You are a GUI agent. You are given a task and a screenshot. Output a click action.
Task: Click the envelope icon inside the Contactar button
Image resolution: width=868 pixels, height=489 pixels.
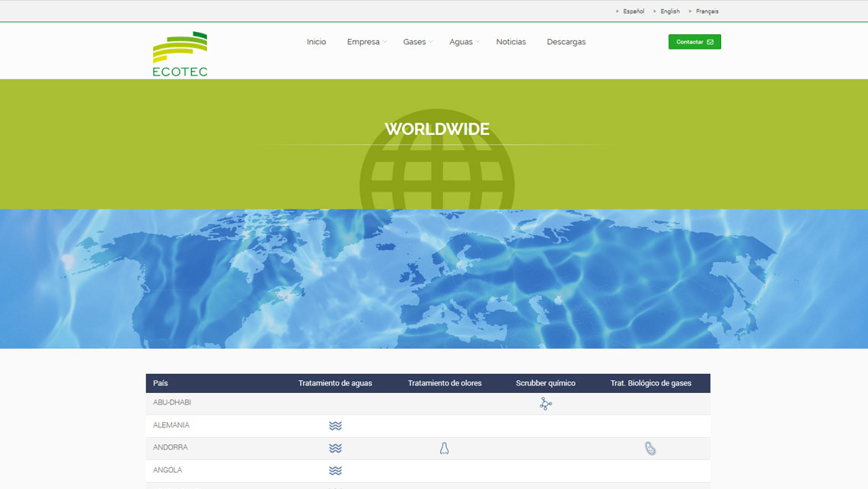point(711,41)
